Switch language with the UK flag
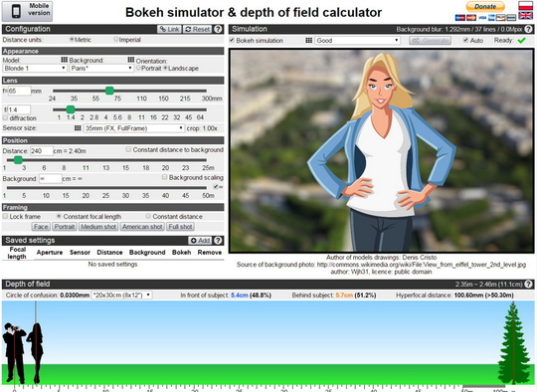 (x=525, y=15)
